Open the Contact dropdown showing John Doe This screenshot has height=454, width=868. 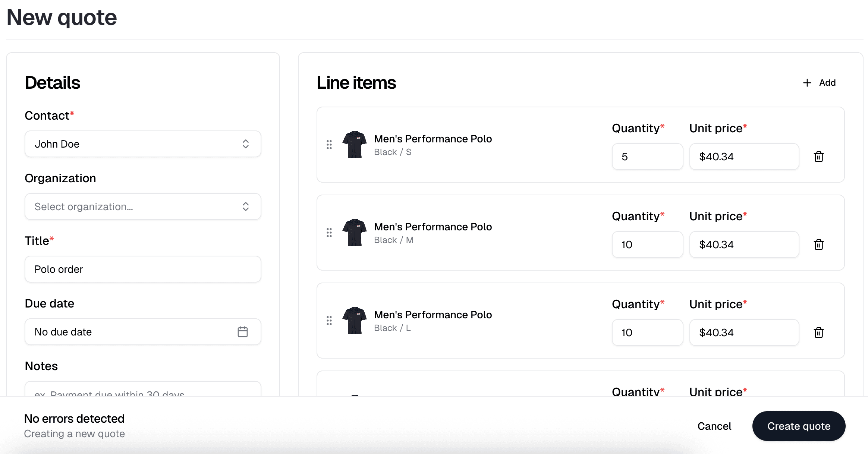[x=143, y=144]
